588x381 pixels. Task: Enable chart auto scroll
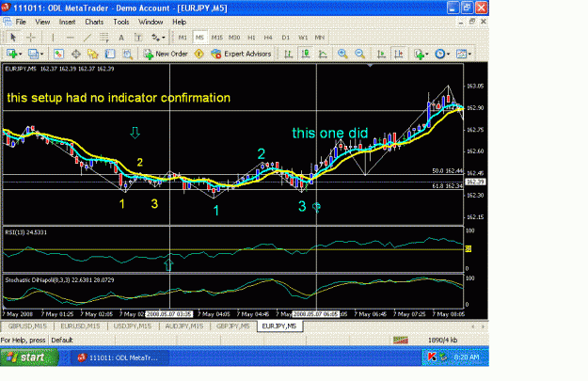pos(381,54)
